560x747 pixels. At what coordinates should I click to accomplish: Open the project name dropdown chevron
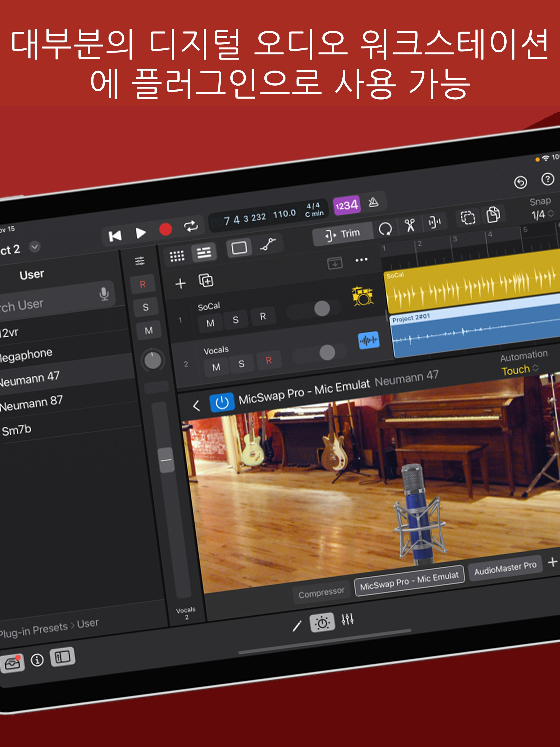click(34, 247)
